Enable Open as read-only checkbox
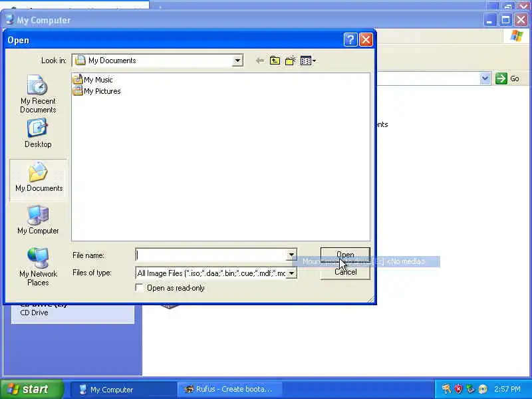 139,288
